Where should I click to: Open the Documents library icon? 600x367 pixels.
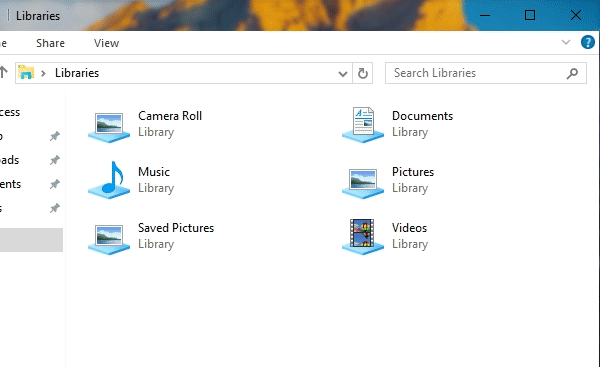pos(363,125)
